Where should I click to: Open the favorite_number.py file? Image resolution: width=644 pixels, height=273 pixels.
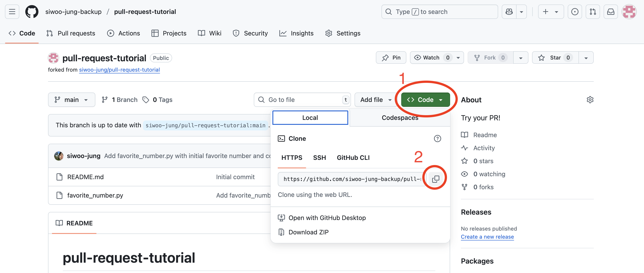[x=95, y=195]
